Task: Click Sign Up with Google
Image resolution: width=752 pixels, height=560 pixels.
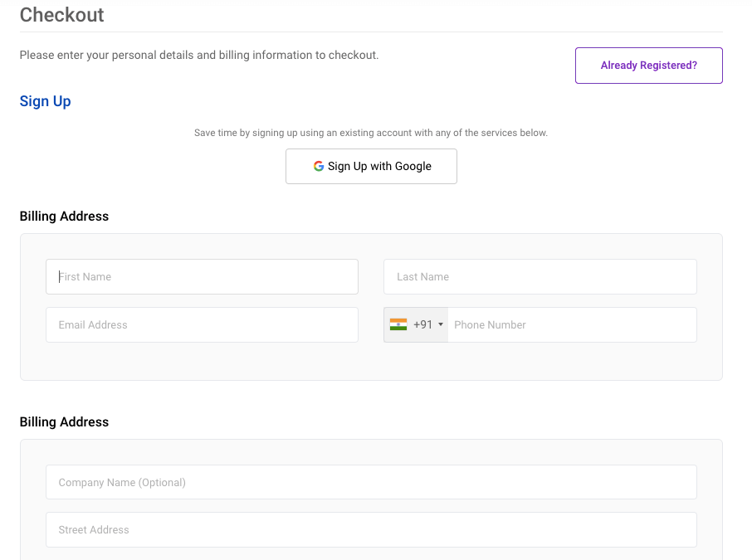Action: click(371, 166)
